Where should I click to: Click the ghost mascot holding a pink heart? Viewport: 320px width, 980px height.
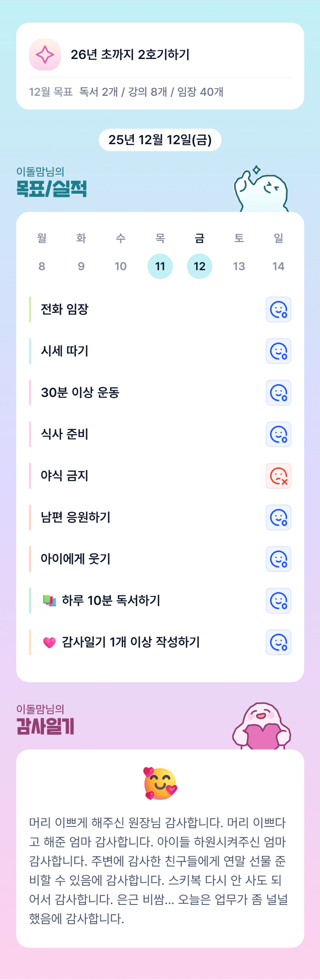coord(262,726)
